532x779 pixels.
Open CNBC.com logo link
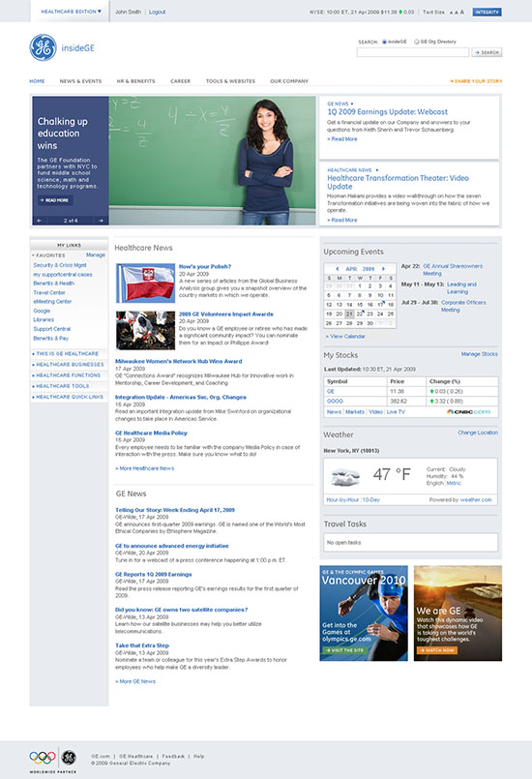click(x=468, y=412)
